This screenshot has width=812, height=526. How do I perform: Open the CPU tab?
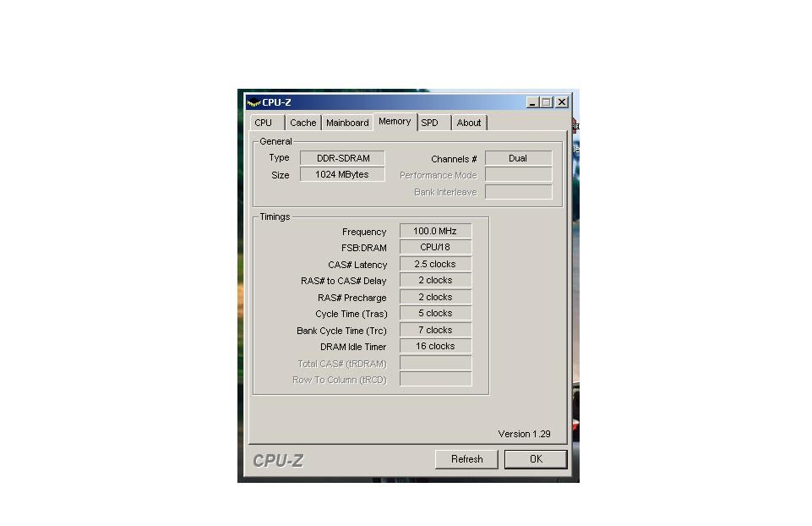click(x=267, y=123)
